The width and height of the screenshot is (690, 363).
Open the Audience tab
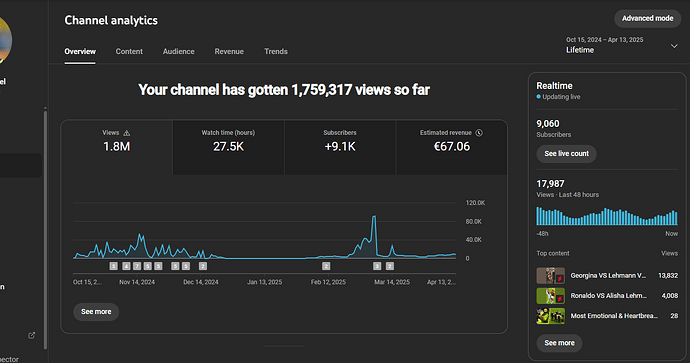coord(178,51)
